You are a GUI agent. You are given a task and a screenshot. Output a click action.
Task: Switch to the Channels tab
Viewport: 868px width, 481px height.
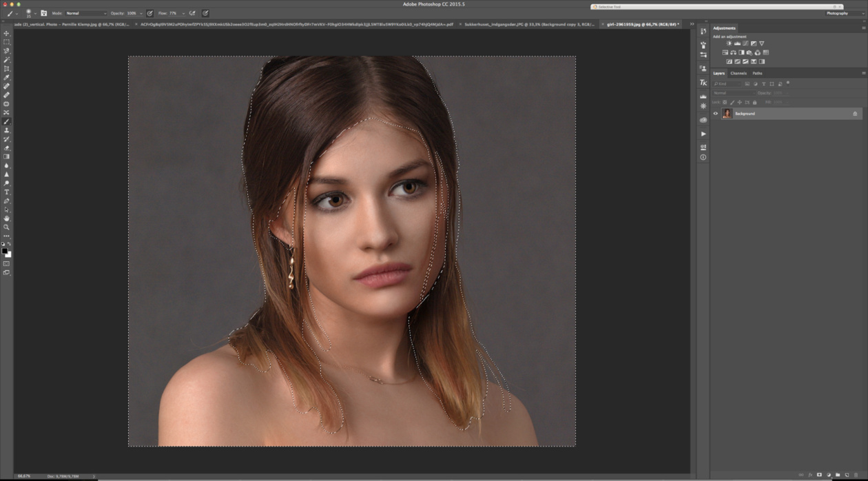click(x=738, y=73)
